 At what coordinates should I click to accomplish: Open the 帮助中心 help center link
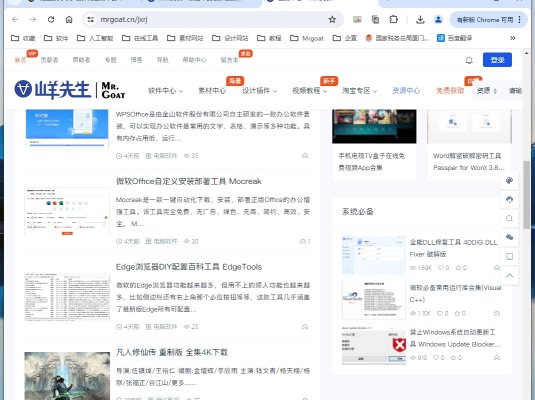194,60
